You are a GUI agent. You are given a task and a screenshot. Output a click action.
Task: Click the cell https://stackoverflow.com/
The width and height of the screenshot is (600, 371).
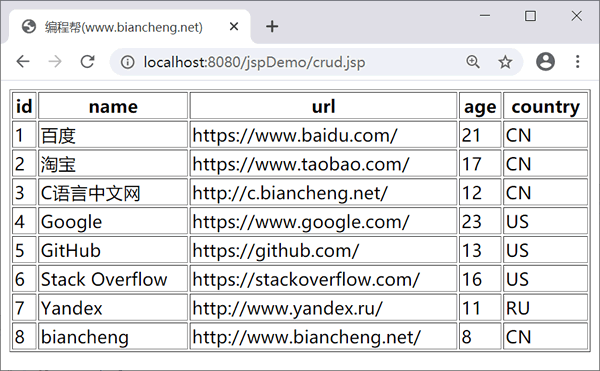tap(323, 278)
